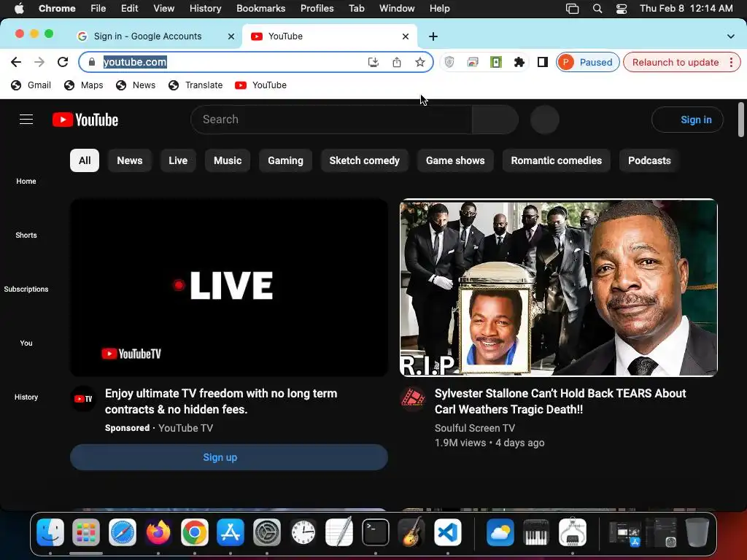
Task: Open System Settings gear in Dock
Action: tap(267, 532)
